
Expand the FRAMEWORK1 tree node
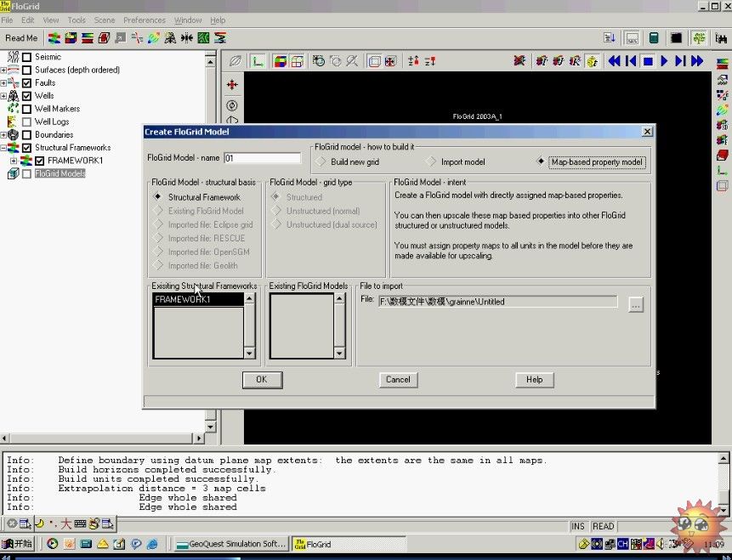click(14, 161)
